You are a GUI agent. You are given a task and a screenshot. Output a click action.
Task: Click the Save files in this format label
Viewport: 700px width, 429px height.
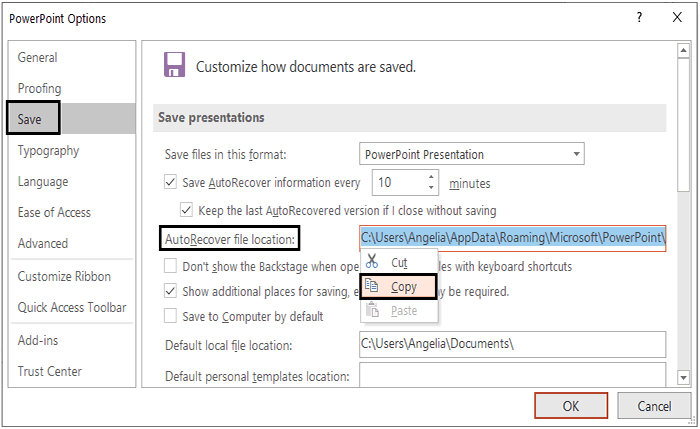pyautogui.click(x=225, y=154)
